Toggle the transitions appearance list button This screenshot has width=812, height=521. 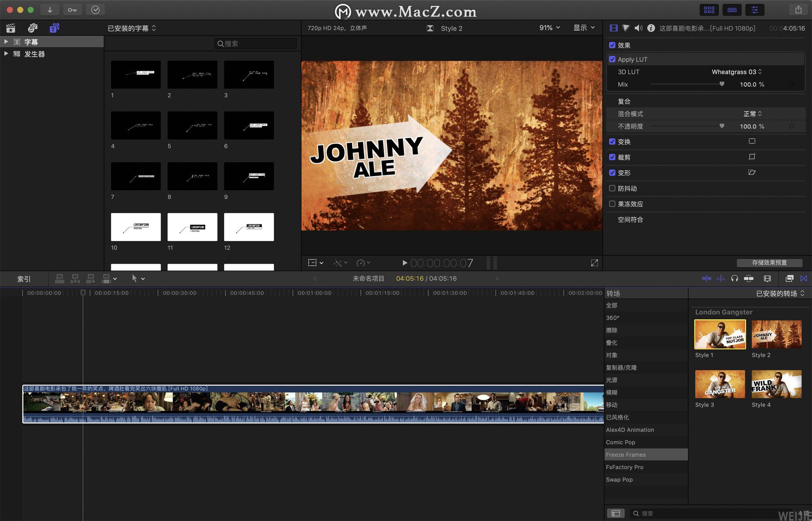click(x=616, y=513)
